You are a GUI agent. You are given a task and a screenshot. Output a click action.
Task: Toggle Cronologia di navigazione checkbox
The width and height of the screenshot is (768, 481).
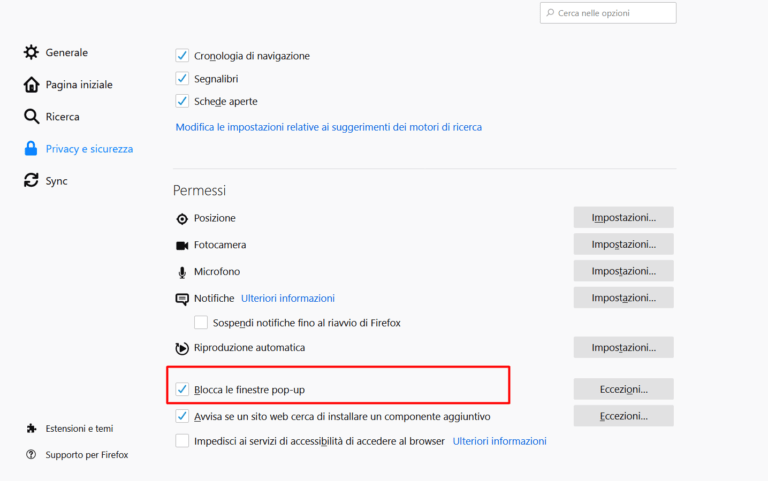[x=182, y=56]
